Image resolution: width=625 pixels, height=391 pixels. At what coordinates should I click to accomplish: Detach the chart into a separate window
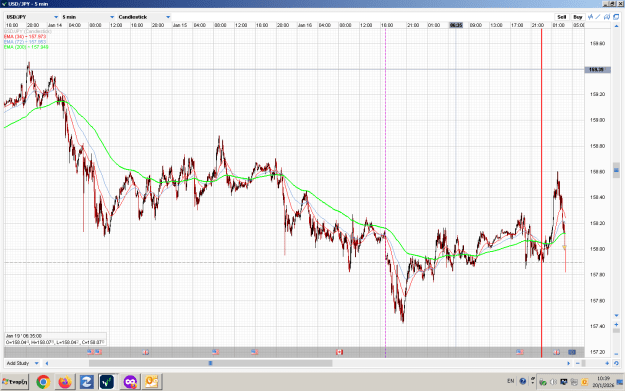coord(616,17)
